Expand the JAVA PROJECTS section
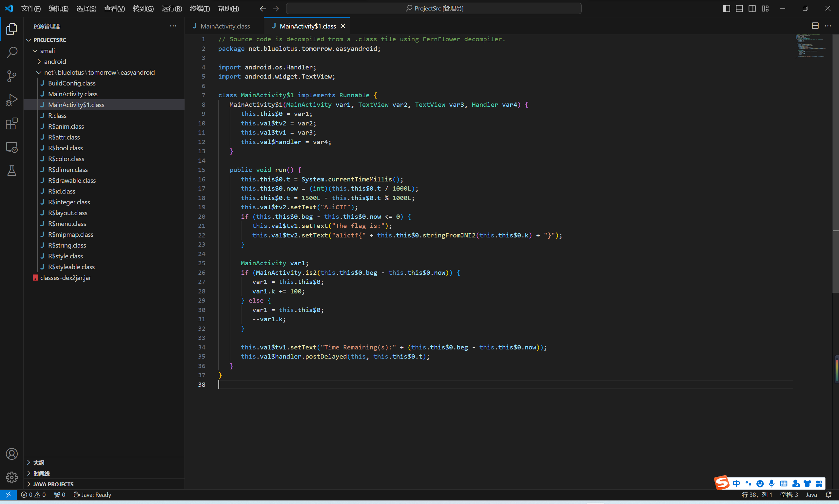The image size is (839, 504). (53, 484)
